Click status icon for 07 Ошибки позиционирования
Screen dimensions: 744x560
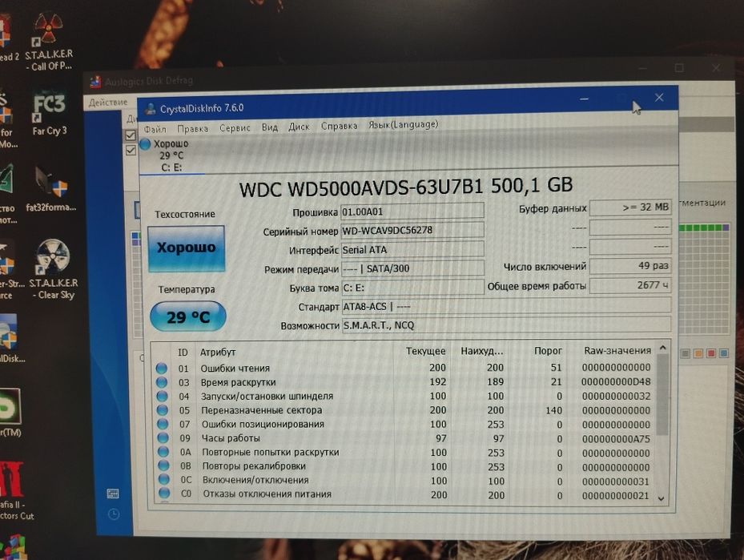tap(163, 424)
